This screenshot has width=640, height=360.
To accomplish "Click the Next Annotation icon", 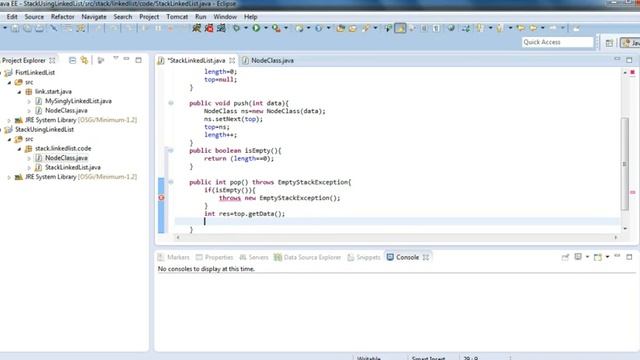I will pos(481,28).
